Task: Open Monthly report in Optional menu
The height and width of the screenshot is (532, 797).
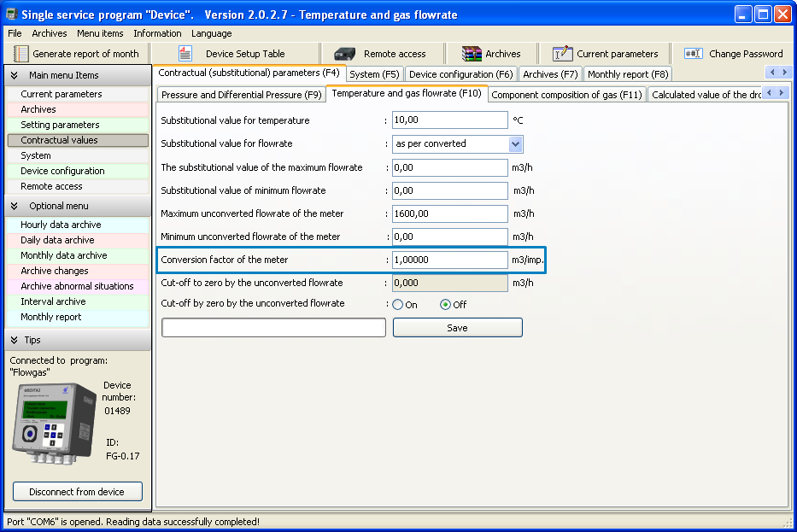Action: click(x=78, y=317)
